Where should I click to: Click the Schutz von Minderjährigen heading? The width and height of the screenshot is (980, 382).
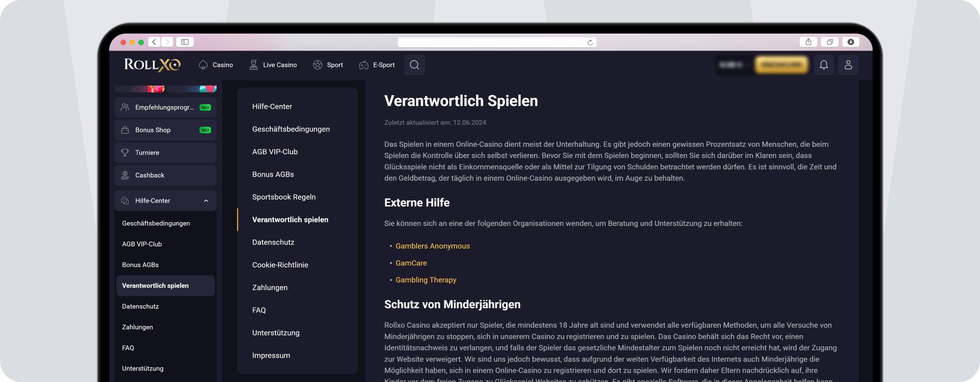452,304
